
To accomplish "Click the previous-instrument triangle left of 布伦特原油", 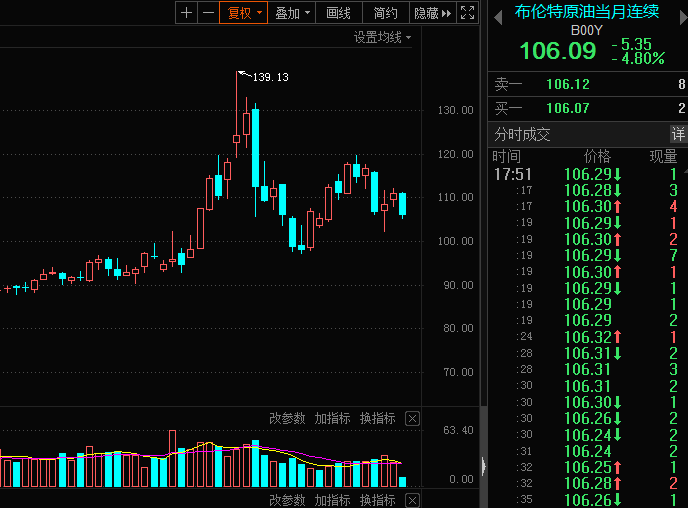I will pyautogui.click(x=499, y=12).
